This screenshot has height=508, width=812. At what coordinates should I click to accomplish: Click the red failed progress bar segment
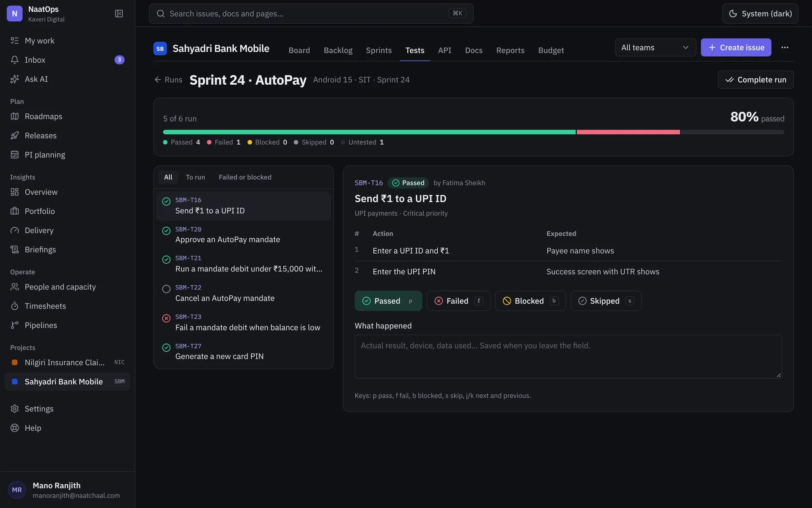[628, 132]
